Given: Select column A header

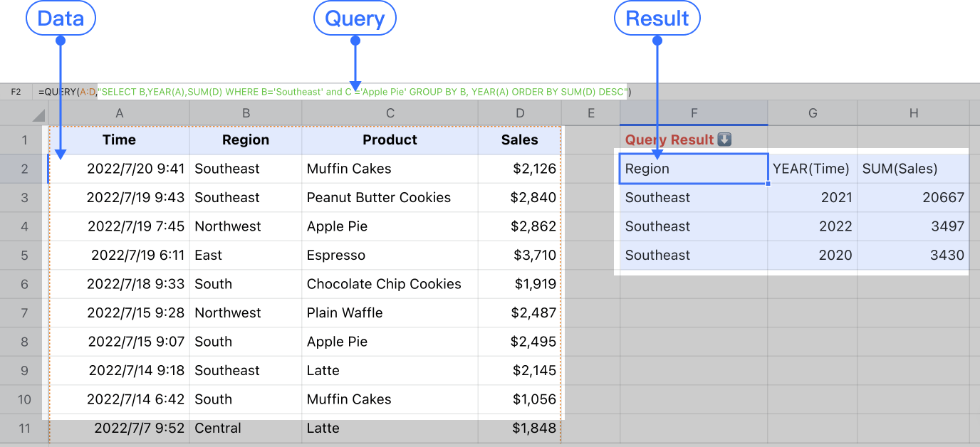Looking at the screenshot, I should pos(119,113).
